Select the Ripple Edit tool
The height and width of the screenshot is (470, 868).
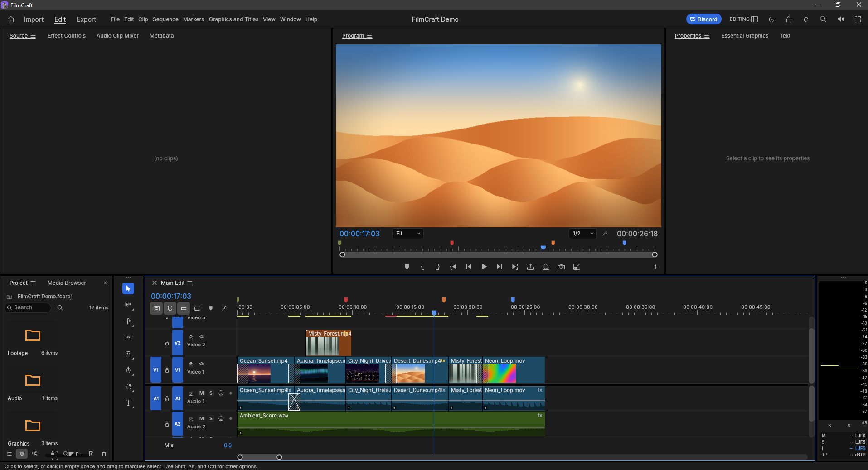point(128,321)
